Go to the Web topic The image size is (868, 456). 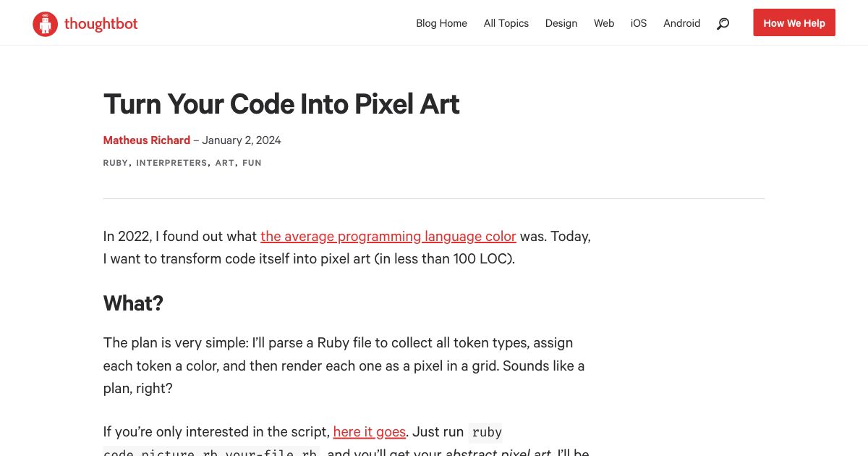coord(604,23)
